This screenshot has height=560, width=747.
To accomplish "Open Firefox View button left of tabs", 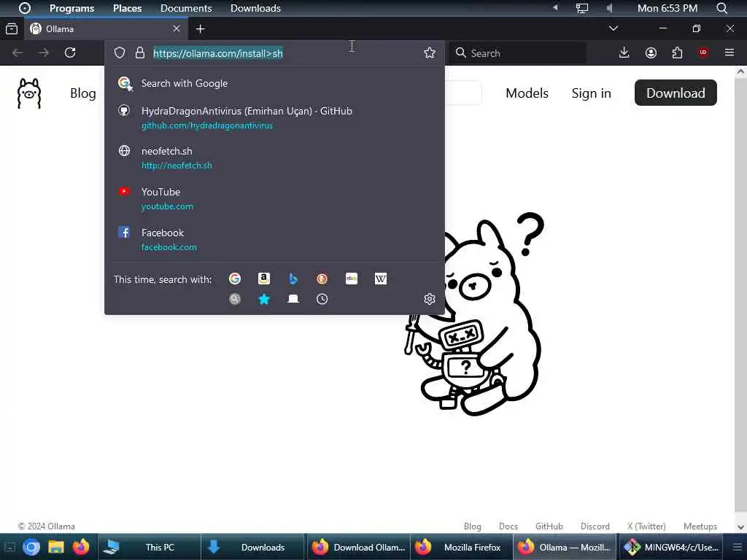I will click(x=12, y=29).
